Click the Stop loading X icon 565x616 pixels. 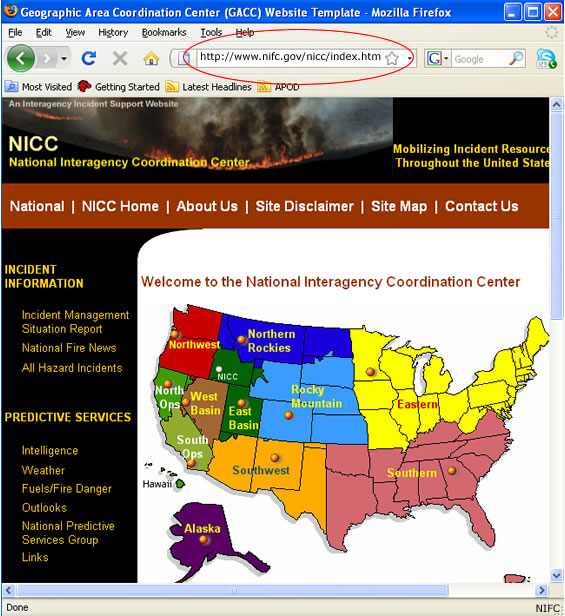pyautogui.click(x=120, y=59)
